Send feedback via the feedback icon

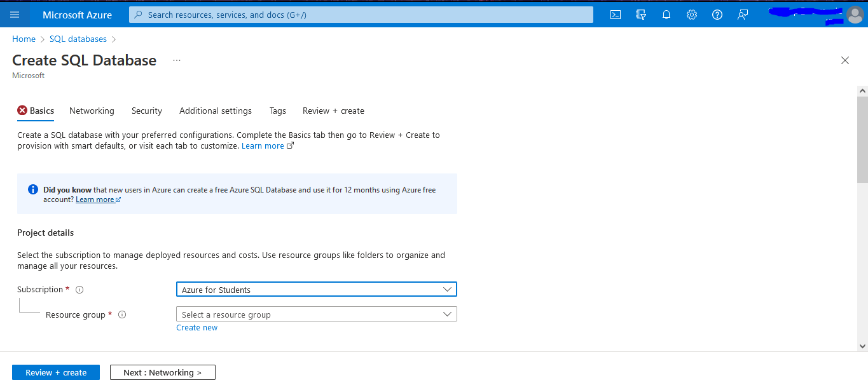click(x=742, y=15)
